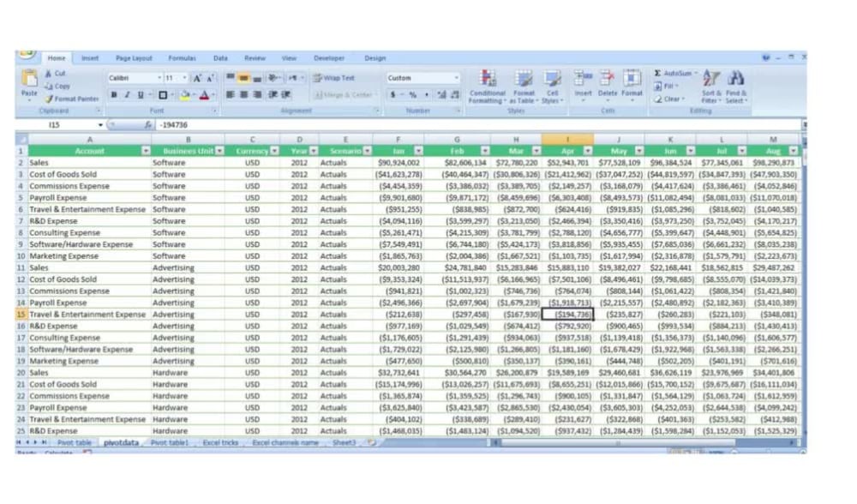Viewport: 857px width, 504px height.
Task: Click the Wrap Text icon
Action: tap(318, 78)
